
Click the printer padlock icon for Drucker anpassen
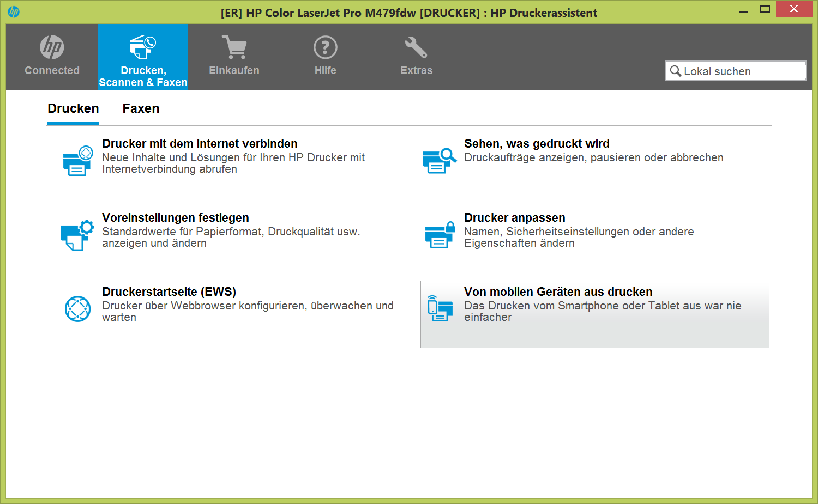[440, 235]
